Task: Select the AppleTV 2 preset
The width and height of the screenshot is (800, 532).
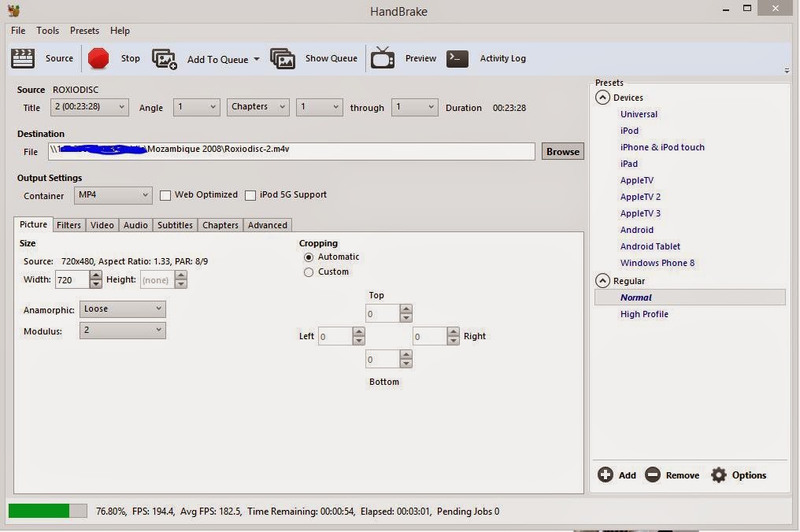Action: click(640, 197)
